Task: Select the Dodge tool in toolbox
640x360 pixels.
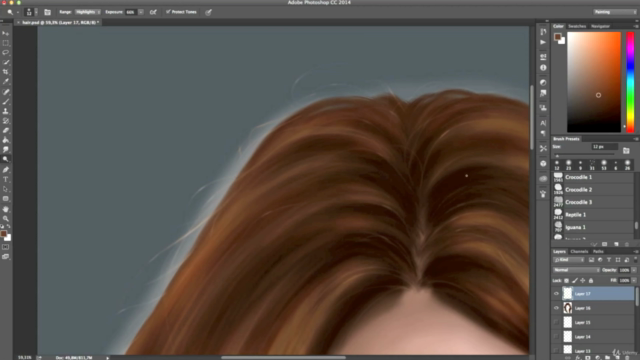Action: click(x=6, y=160)
